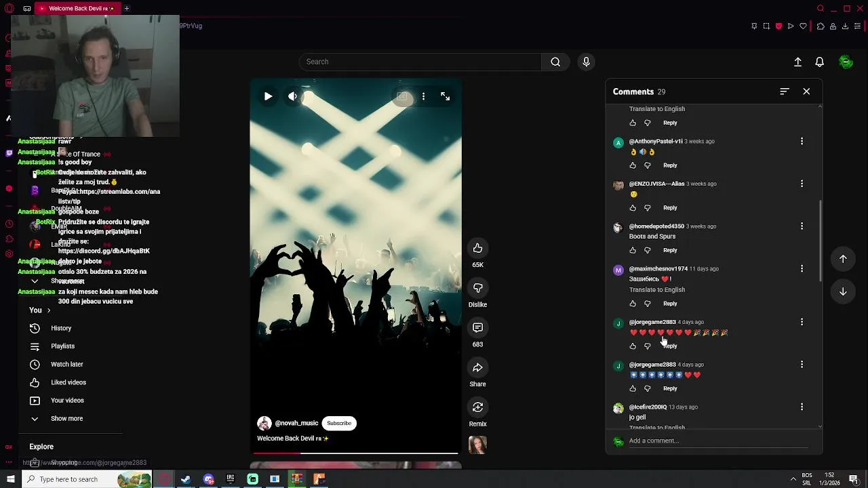The height and width of the screenshot is (488, 868).
Task: Open options for @maximchesnov1974 comment
Action: (802, 268)
